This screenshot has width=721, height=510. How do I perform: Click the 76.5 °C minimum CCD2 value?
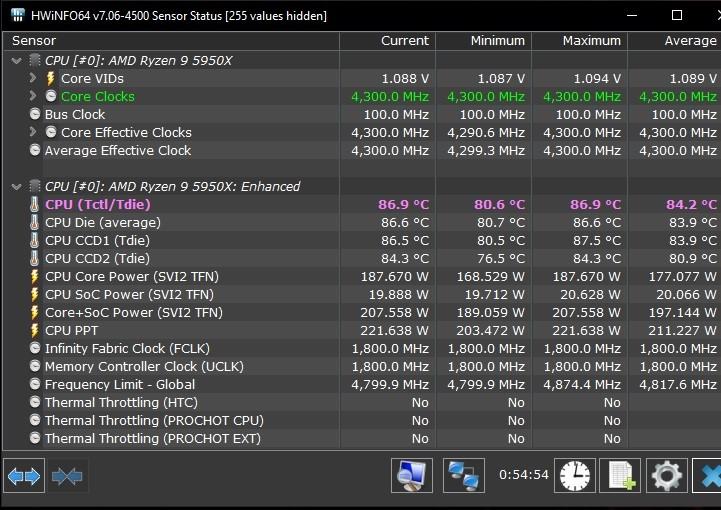pyautogui.click(x=500, y=258)
